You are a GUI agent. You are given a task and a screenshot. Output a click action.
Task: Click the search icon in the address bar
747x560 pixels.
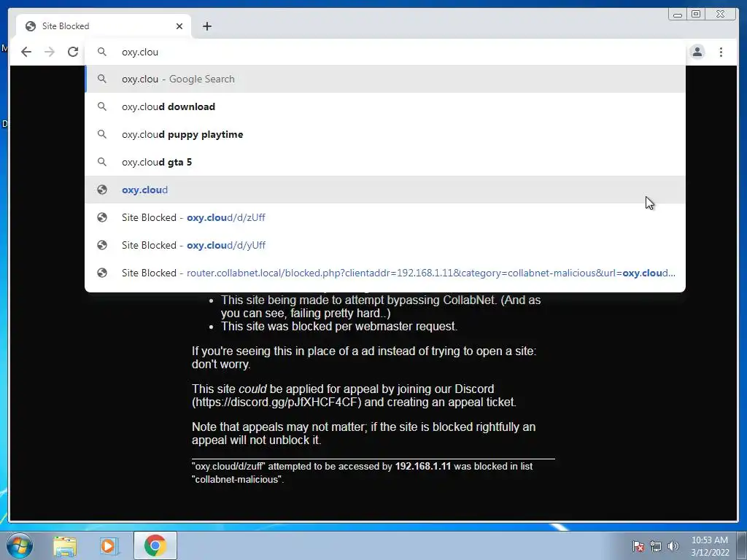tap(102, 52)
